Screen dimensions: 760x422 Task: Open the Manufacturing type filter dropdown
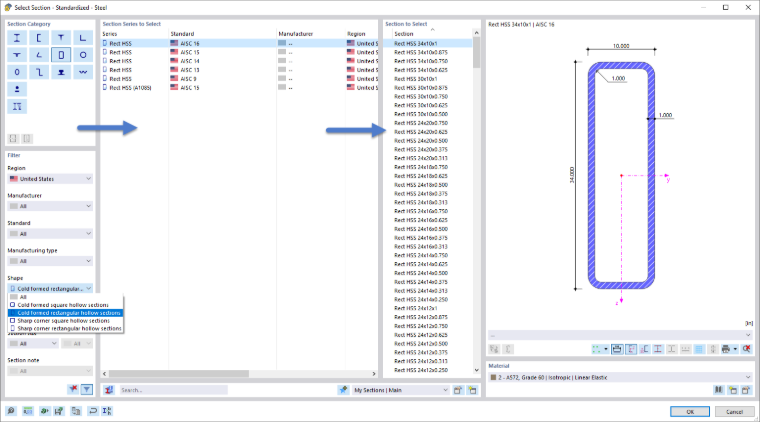click(x=50, y=261)
